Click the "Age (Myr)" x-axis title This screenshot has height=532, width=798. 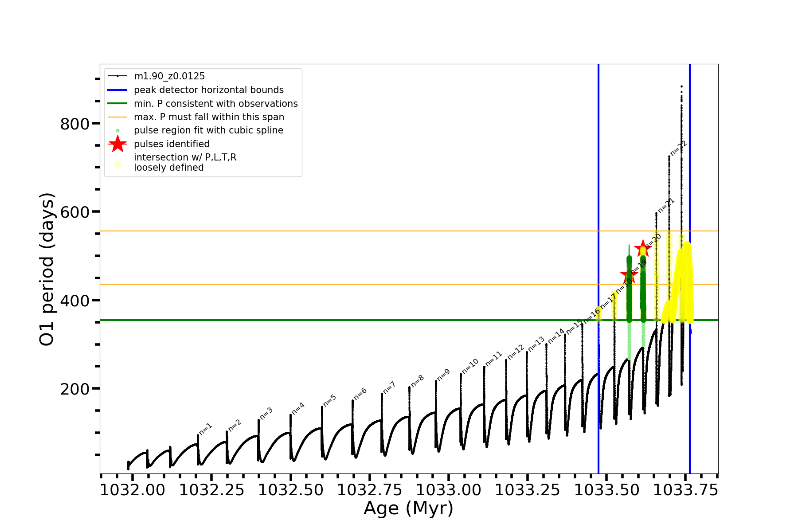tap(408, 508)
